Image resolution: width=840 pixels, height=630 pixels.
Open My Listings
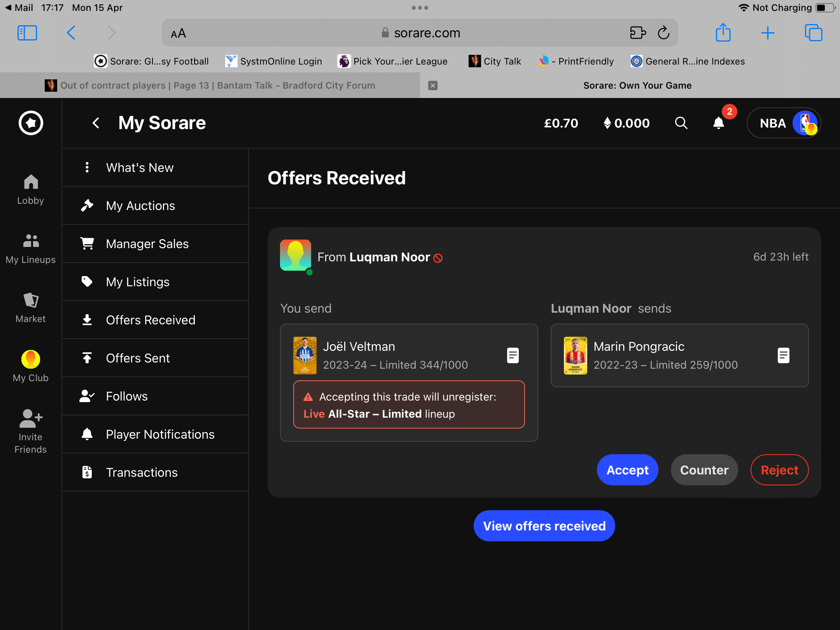tap(155, 282)
